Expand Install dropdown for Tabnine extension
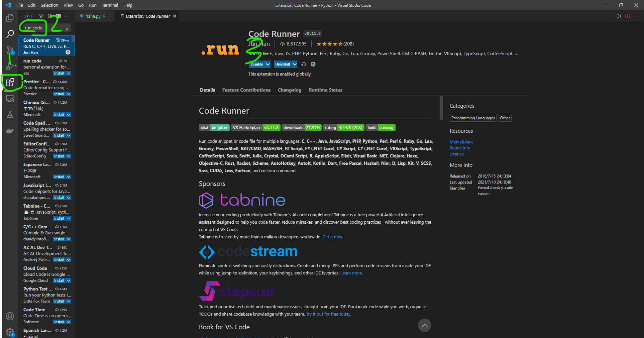This screenshot has height=338, width=644. (69, 218)
